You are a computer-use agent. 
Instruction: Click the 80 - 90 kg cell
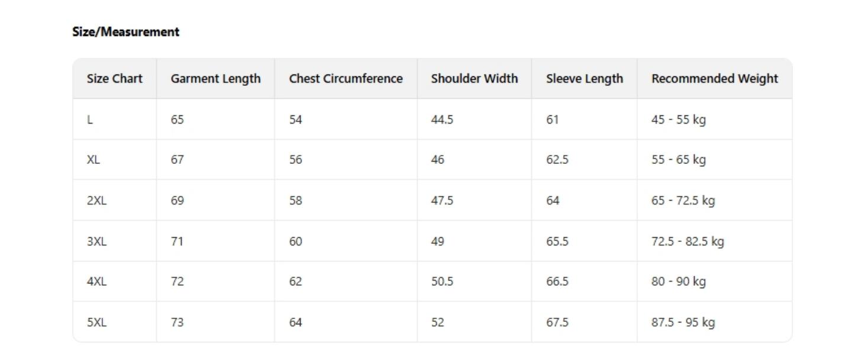pyautogui.click(x=678, y=282)
